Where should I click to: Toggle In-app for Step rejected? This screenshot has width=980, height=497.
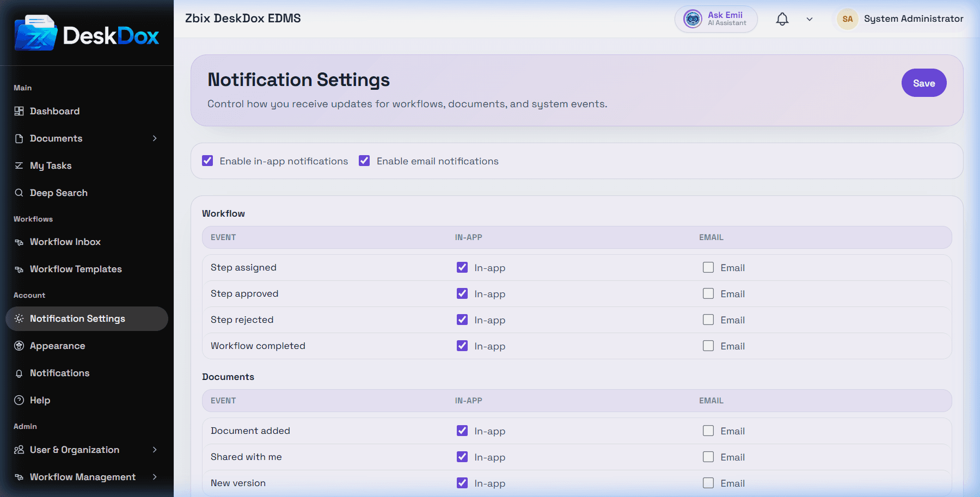(462, 320)
